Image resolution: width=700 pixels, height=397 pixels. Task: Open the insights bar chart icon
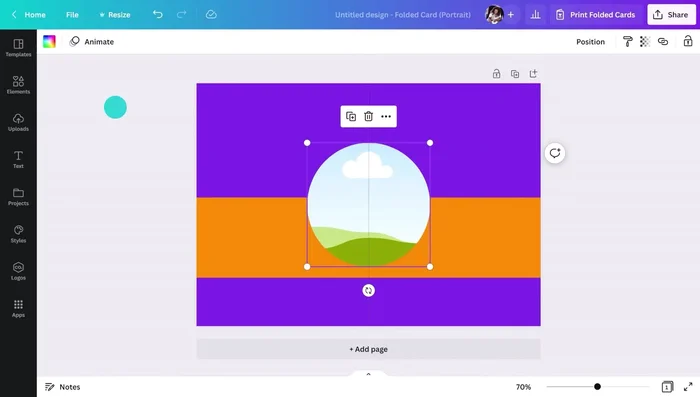click(x=535, y=15)
